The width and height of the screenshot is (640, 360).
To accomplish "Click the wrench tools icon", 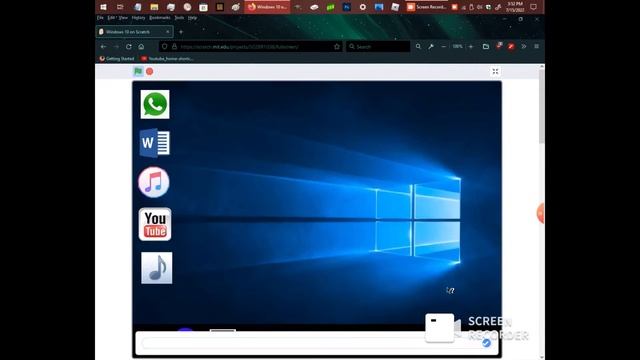I will pyautogui.click(x=431, y=47).
